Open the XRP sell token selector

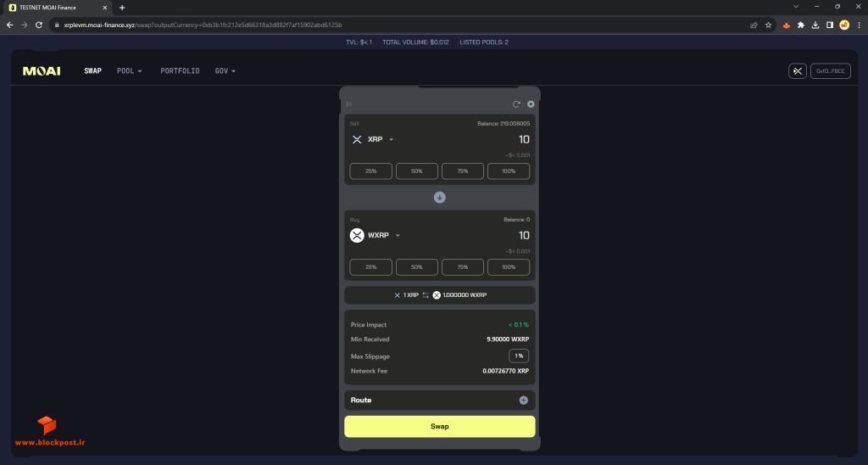tap(373, 140)
